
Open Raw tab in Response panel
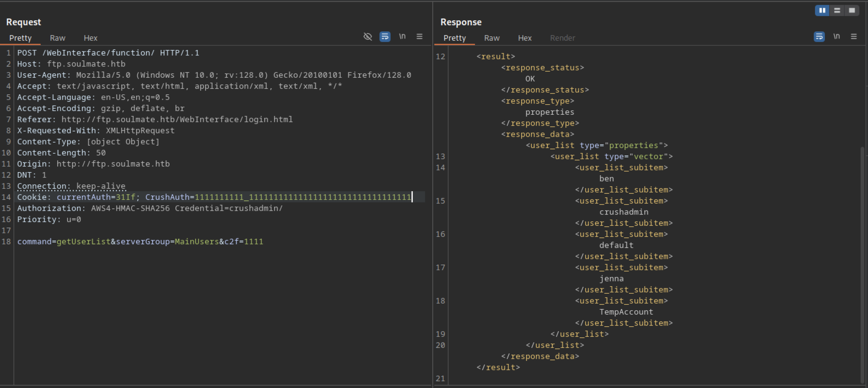492,38
